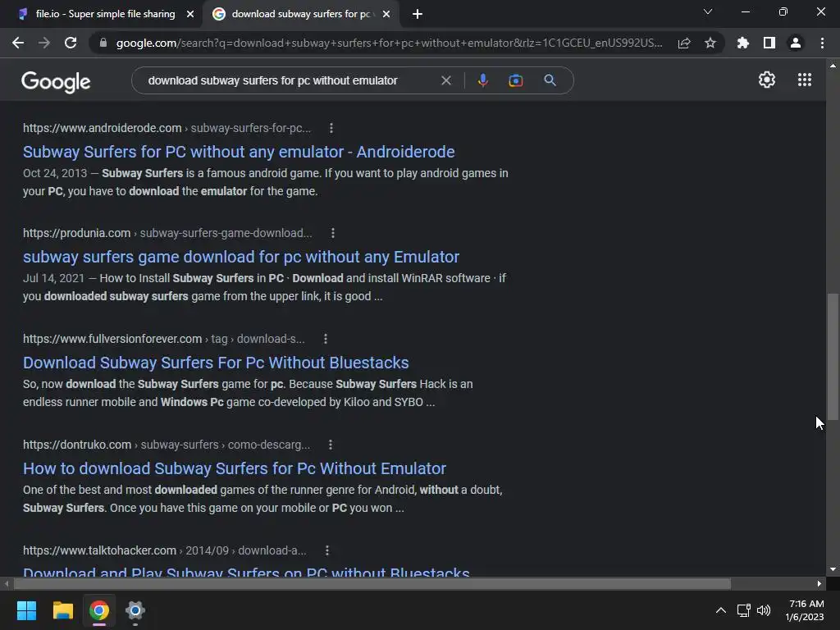View site information lock icon
The image size is (840, 630).
pyautogui.click(x=103, y=43)
